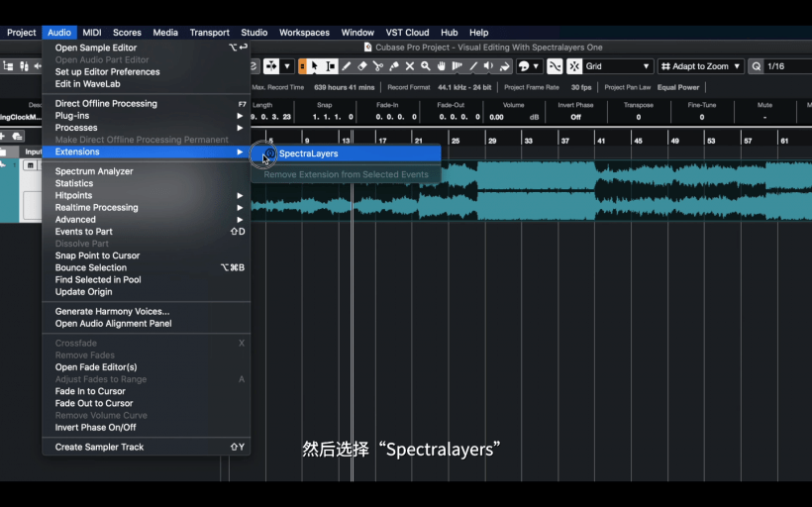
Task: Select the Range Selection tool
Action: (x=330, y=66)
